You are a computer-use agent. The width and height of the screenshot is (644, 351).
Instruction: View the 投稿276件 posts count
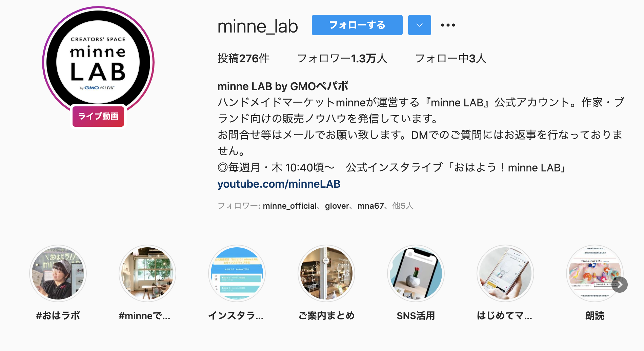[x=243, y=59]
